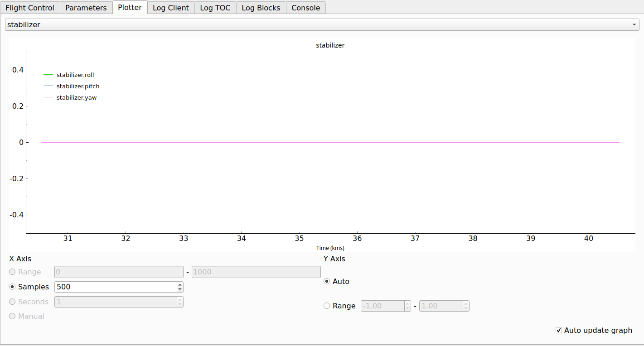Click the stabilizer.roll legend entry
Image resolution: width=644 pixels, height=346 pixels.
[75, 75]
